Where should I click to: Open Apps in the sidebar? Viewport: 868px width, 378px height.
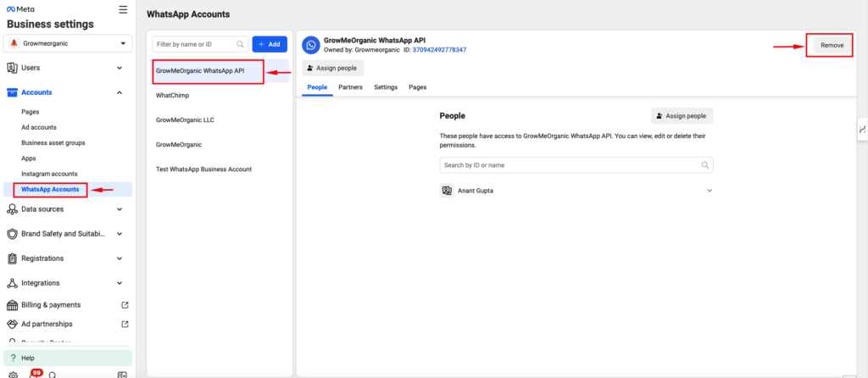[x=29, y=158]
